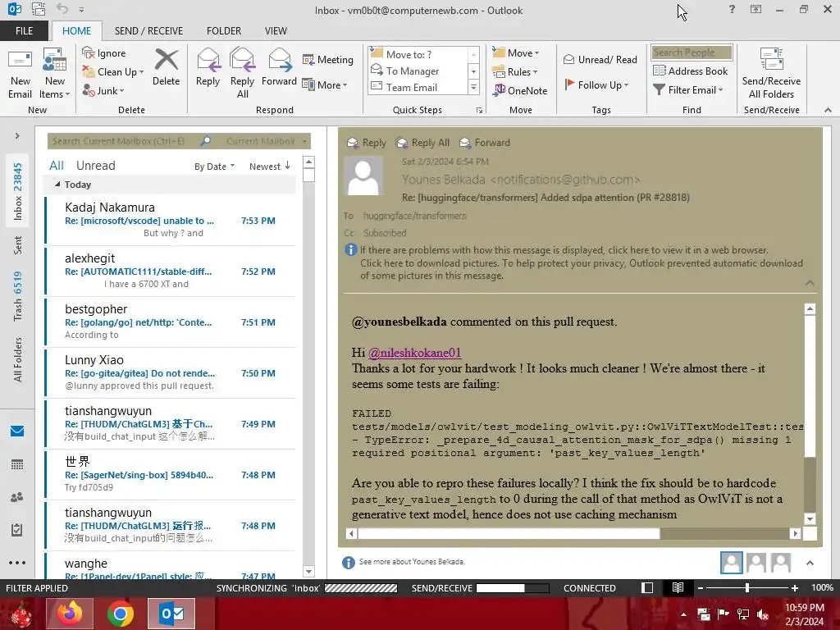Collapse the Today group

(58, 185)
